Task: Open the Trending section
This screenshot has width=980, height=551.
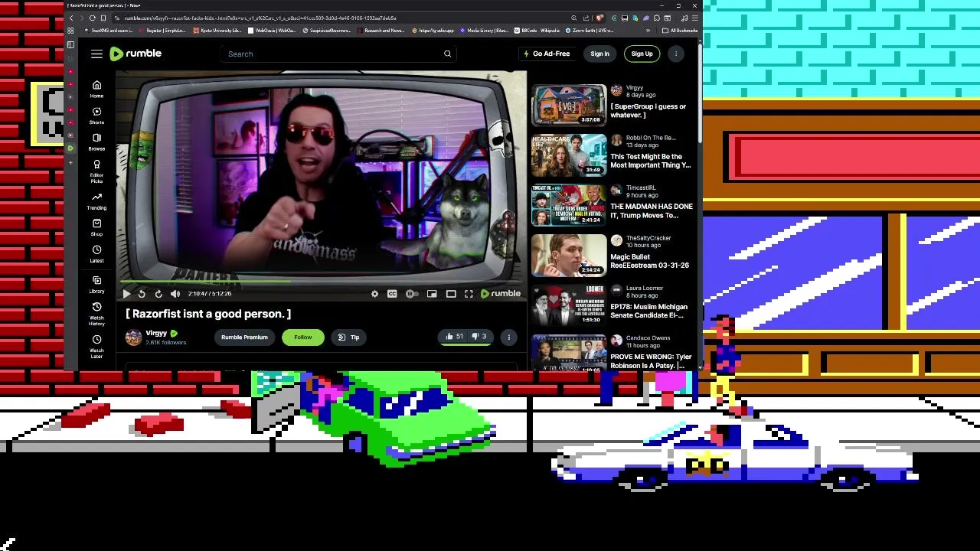Action: tap(96, 201)
